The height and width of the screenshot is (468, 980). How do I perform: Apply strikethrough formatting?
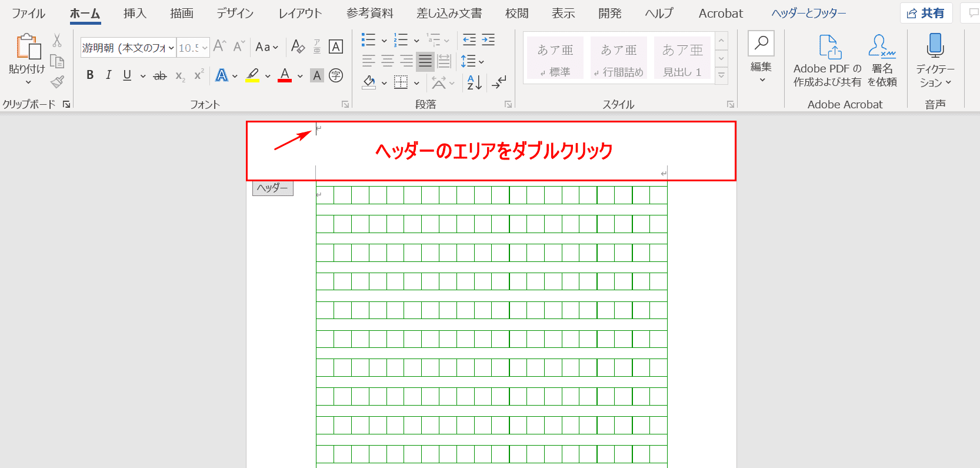[x=160, y=75]
